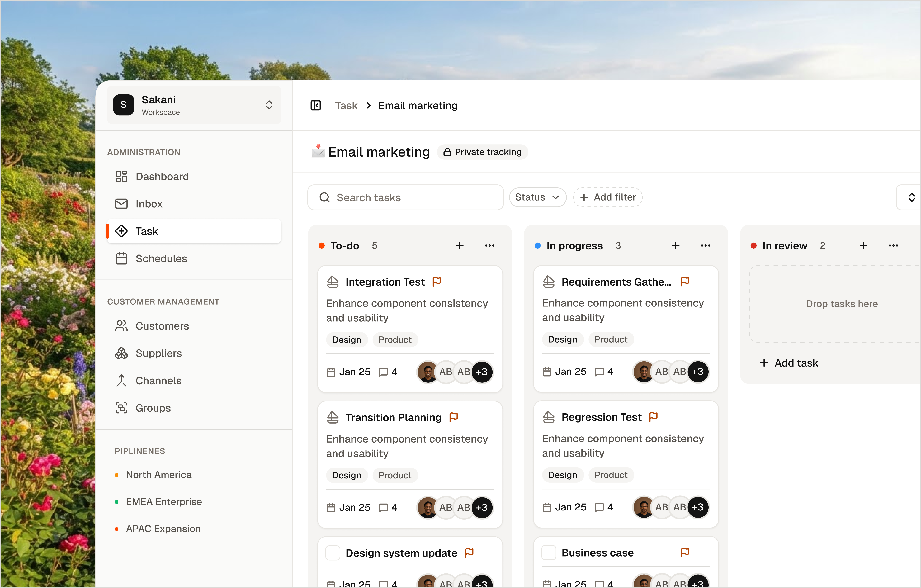Image resolution: width=921 pixels, height=588 pixels.
Task: Add a task to In progress column
Action: [x=675, y=246]
